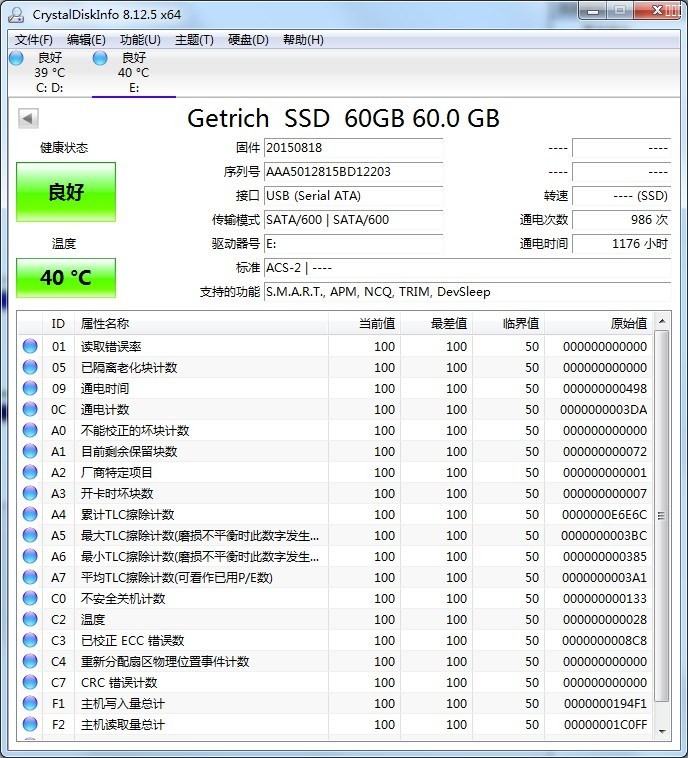The height and width of the screenshot is (758, 688).
Task: Click the SMART list scrollbar thumb
Action: tap(662, 516)
